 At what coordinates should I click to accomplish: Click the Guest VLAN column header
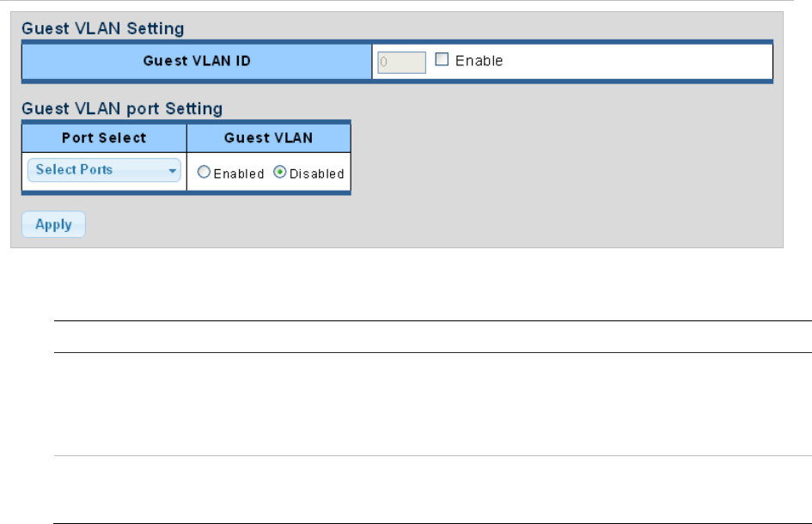click(x=268, y=137)
